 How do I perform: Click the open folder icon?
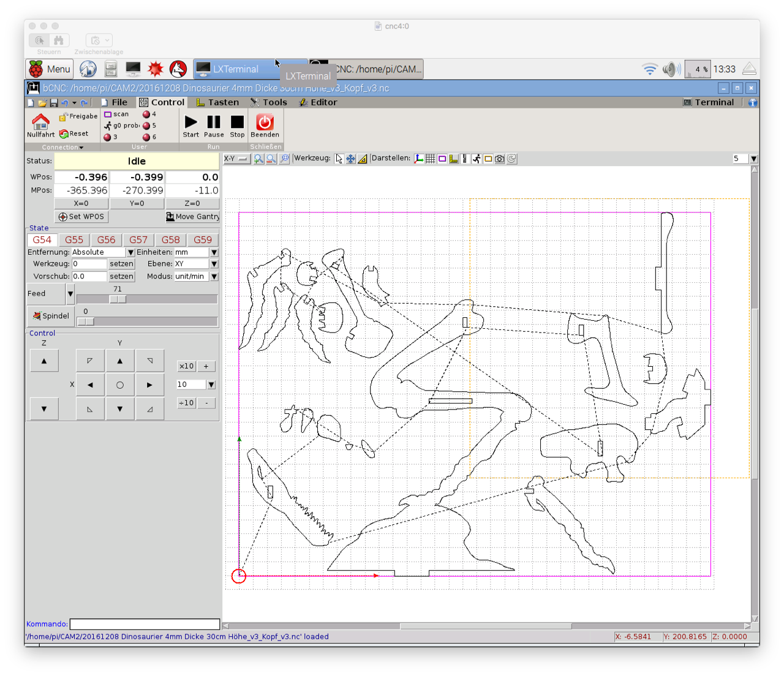[43, 103]
